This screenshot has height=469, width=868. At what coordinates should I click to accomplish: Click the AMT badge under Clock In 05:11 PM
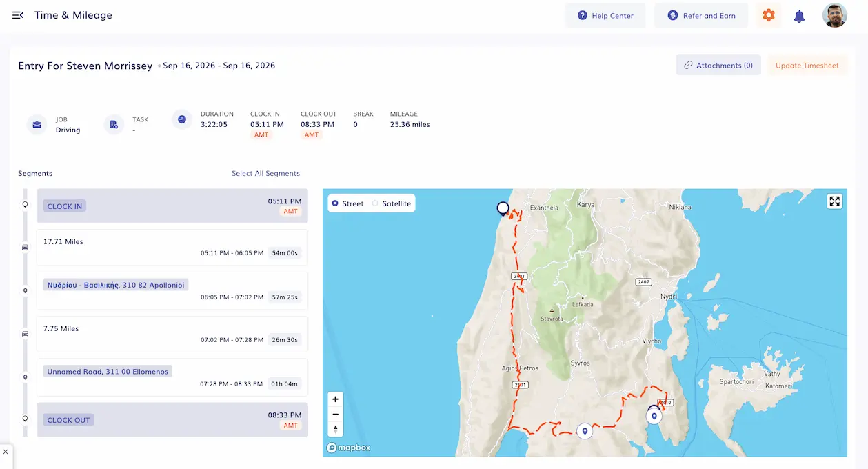click(261, 135)
